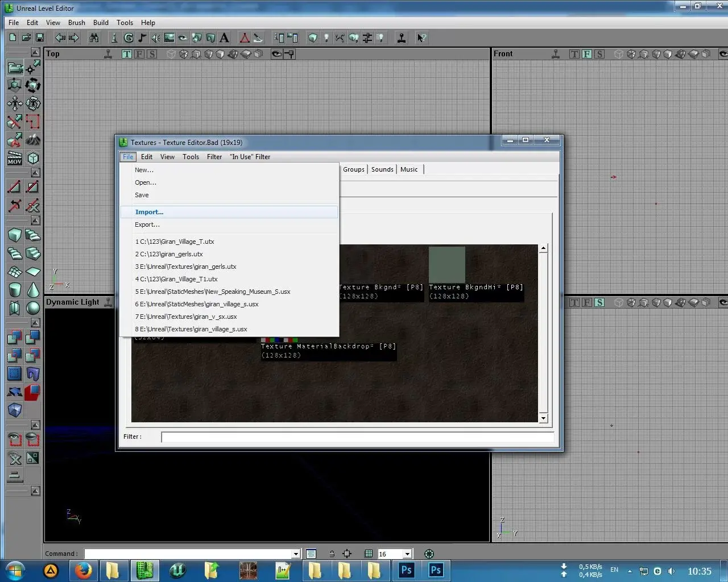Select the Vertex Editing tool in toolbox
Image resolution: width=728 pixels, height=582 pixels.
[x=33, y=67]
